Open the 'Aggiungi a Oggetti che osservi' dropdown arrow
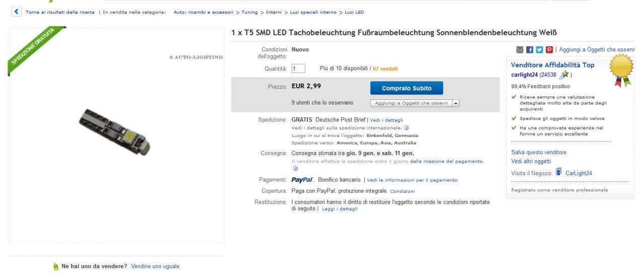 [456, 103]
